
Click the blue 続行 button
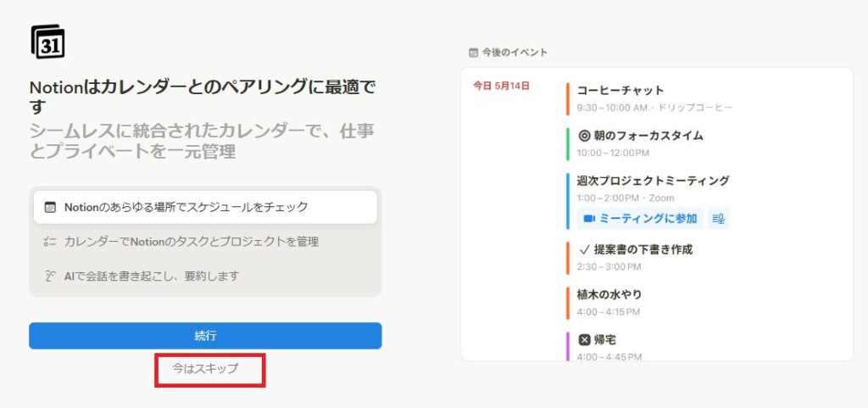coord(205,336)
